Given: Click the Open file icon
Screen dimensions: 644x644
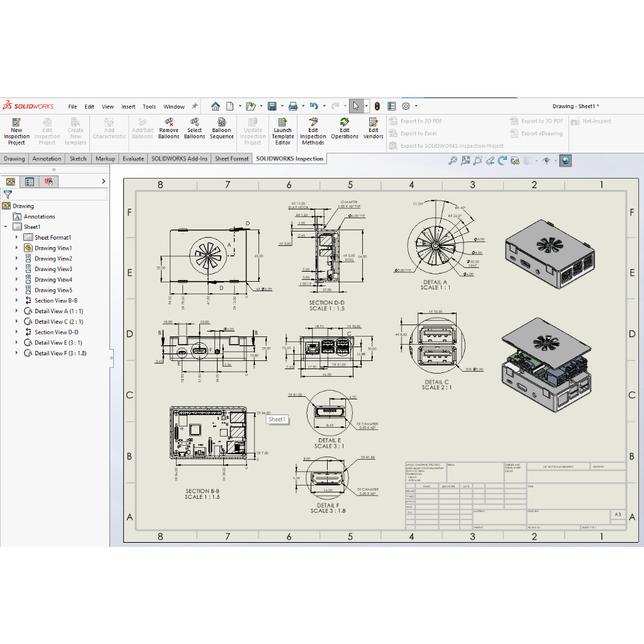Looking at the screenshot, I should [250, 106].
